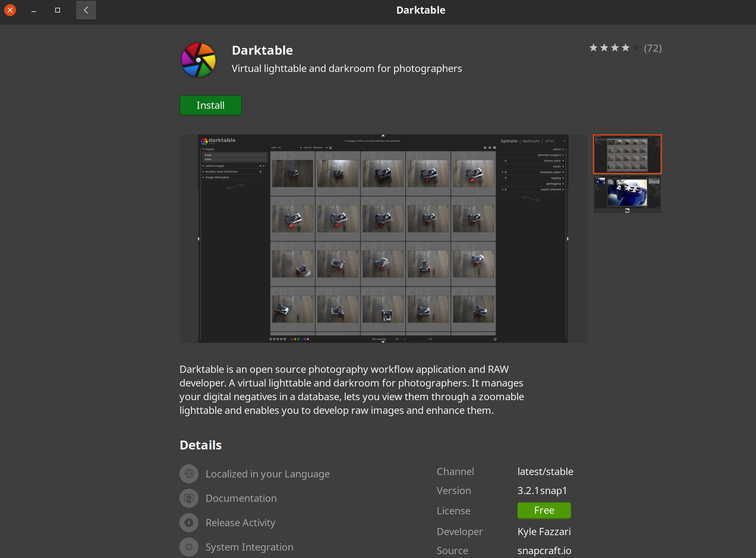756x558 pixels.
Task: Switch to darktable's darkroom tab
Action: click(x=531, y=141)
